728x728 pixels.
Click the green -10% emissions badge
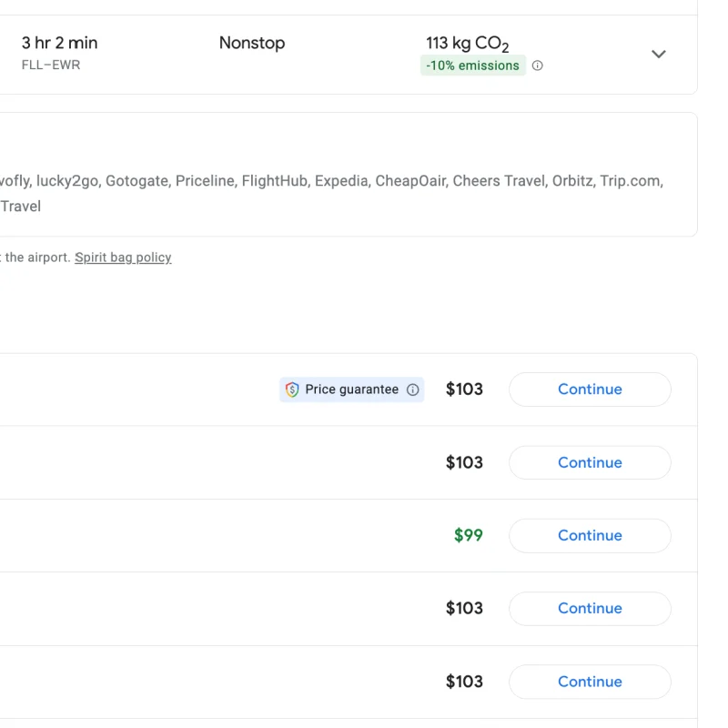[472, 66]
